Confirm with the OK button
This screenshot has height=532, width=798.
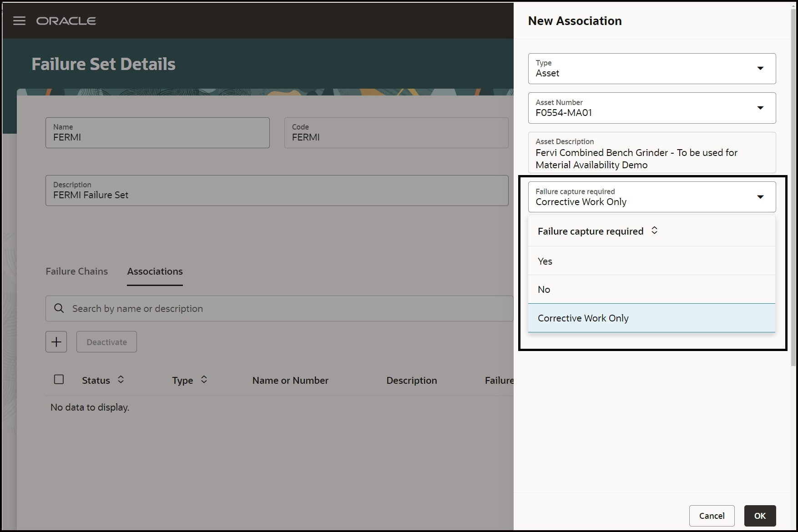tap(760, 516)
